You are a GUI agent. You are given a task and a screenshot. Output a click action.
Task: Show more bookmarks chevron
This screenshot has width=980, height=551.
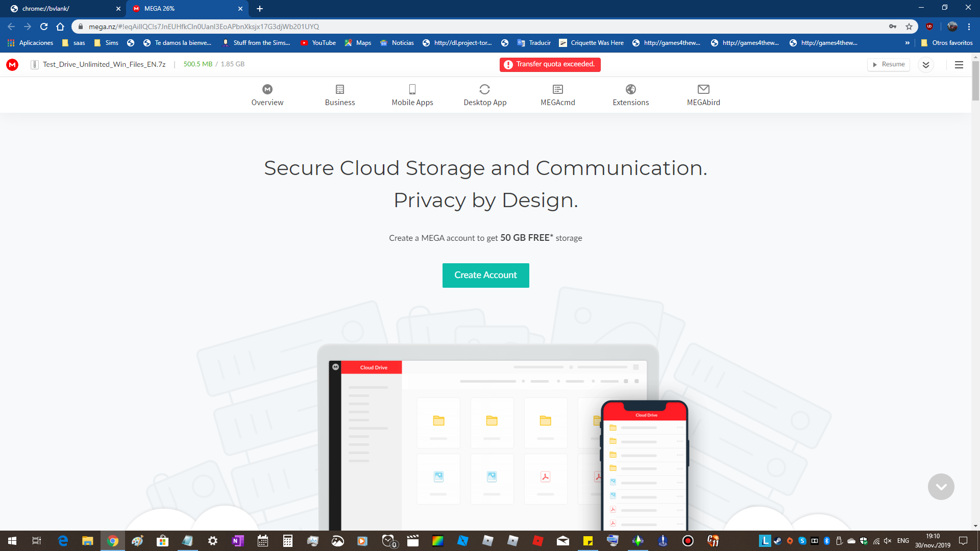[x=907, y=43]
